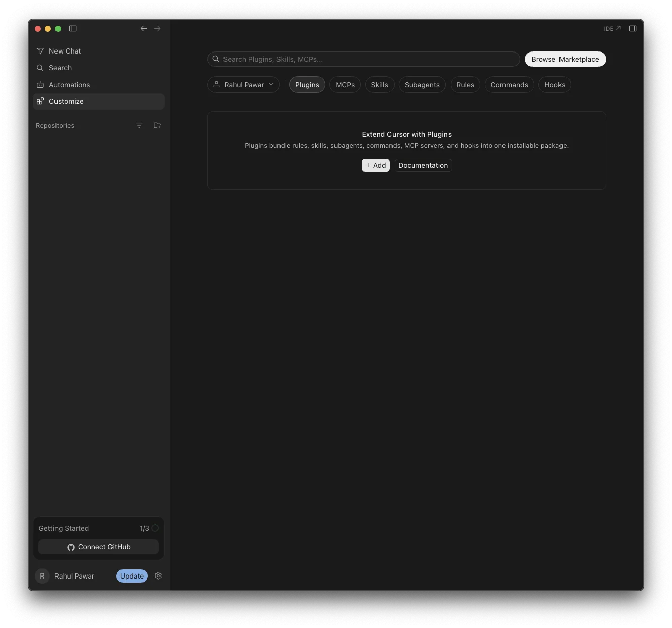This screenshot has width=672, height=628.
Task: Click the add repository folder icon
Action: tap(157, 125)
